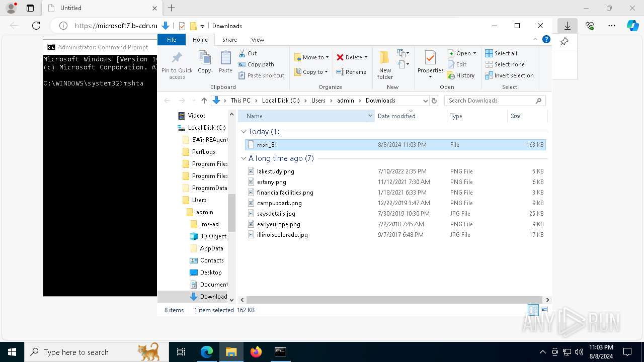Click Firefox icon in taskbar
This screenshot has width=644, height=362.
click(x=256, y=352)
